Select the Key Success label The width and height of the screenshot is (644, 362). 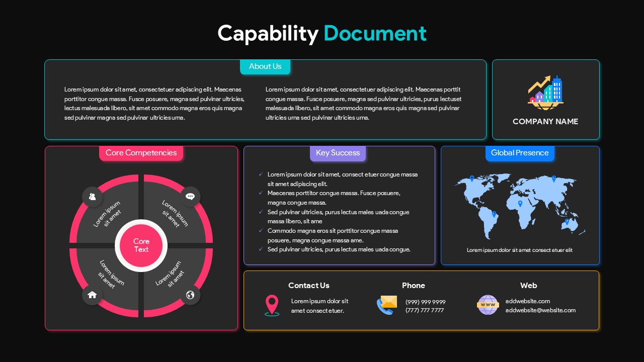tap(338, 153)
